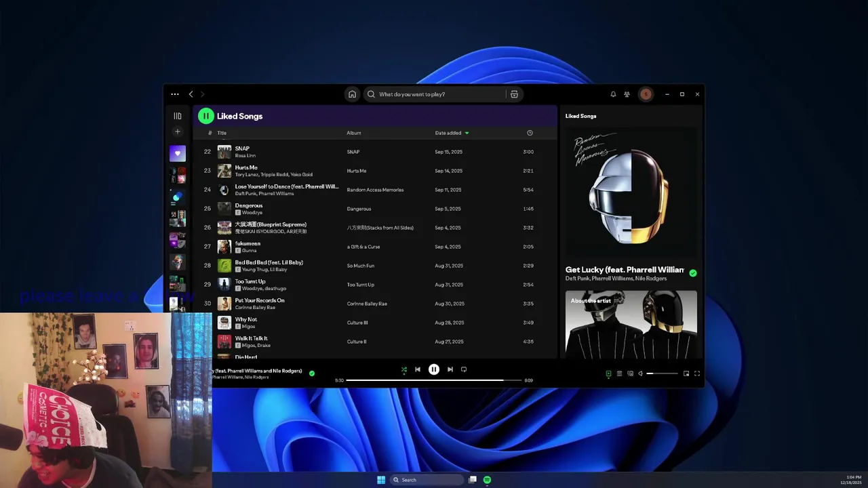Sort by Date added column
Screen dimensions: 868x488
tap(452, 133)
